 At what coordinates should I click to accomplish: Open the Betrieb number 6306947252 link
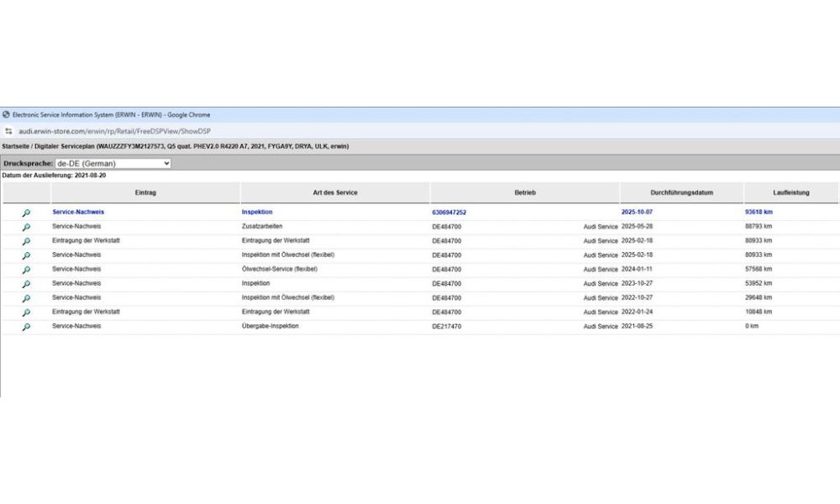click(449, 213)
